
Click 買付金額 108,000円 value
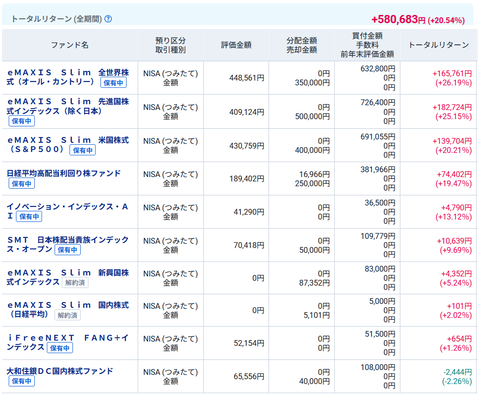(x=378, y=367)
